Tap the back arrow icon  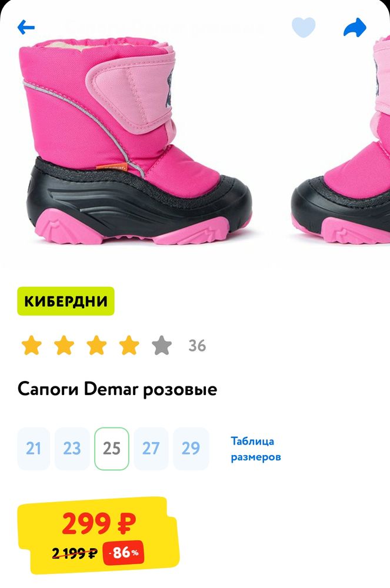[26, 28]
